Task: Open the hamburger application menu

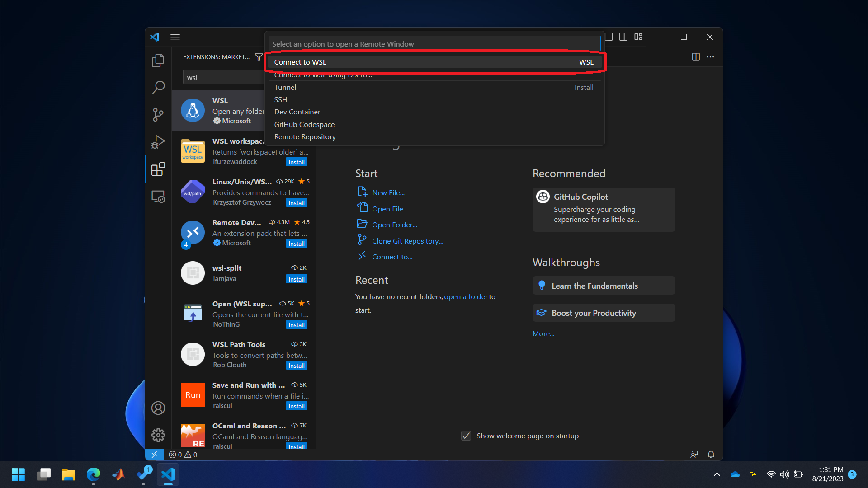Action: pos(175,37)
